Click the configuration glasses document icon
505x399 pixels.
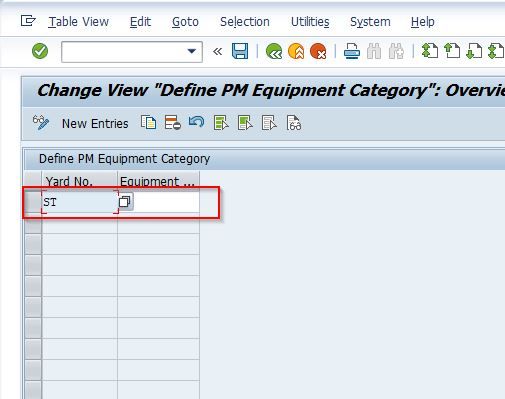294,123
